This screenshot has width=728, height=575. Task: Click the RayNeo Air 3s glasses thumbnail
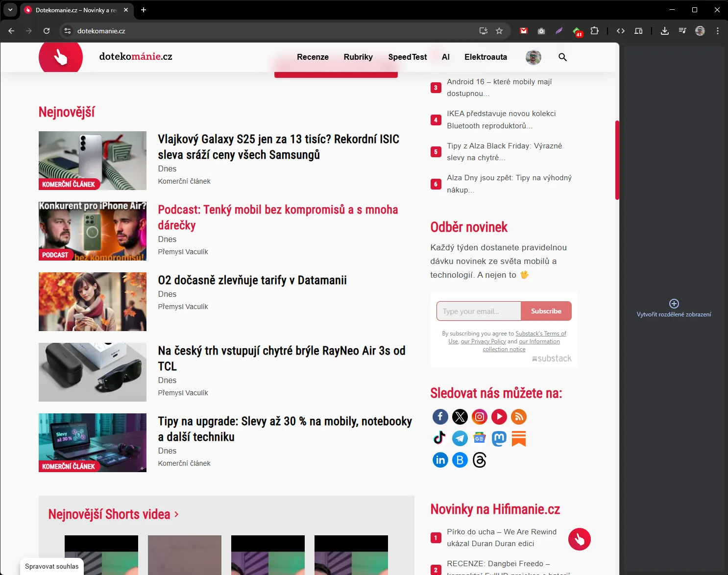pyautogui.click(x=93, y=372)
